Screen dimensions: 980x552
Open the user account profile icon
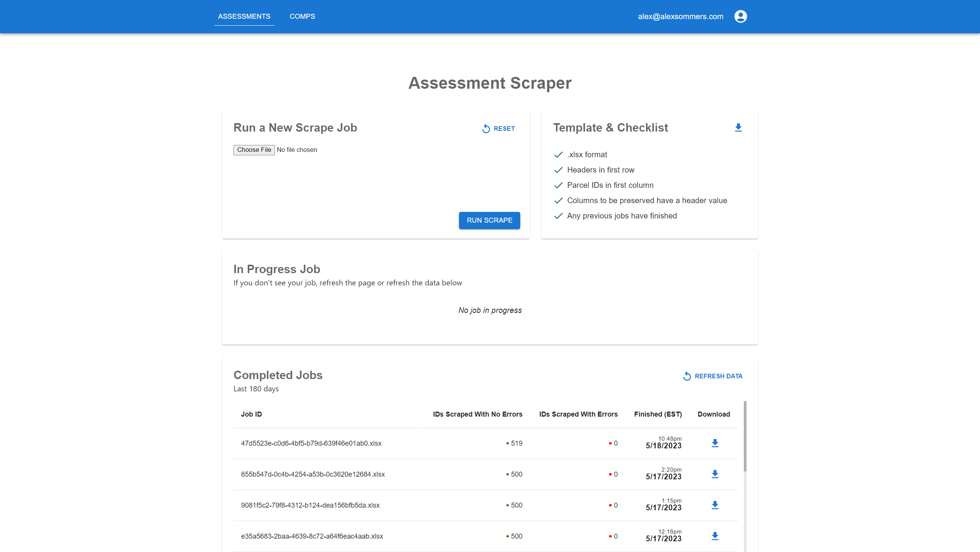click(740, 16)
